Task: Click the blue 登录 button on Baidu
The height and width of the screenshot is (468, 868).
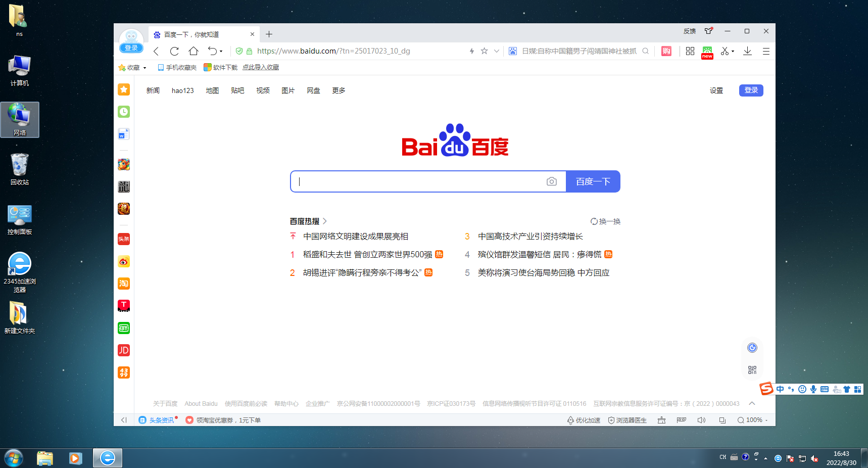Action: pos(751,90)
